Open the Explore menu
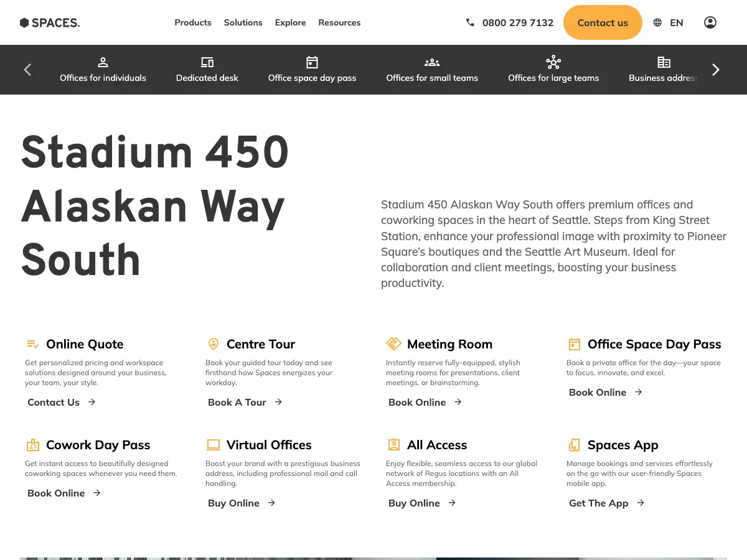 pyautogui.click(x=291, y=22)
